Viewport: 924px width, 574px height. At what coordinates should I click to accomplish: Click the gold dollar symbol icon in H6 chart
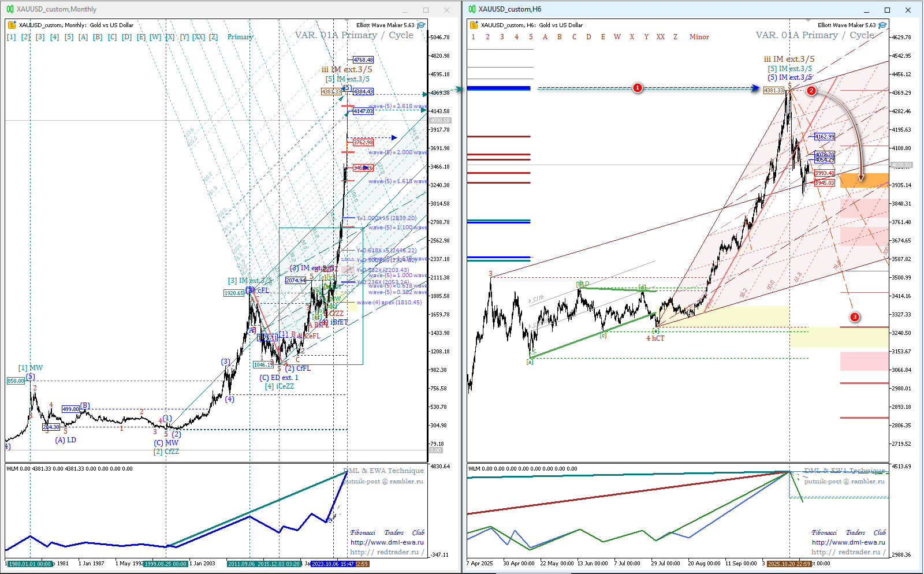click(474, 25)
